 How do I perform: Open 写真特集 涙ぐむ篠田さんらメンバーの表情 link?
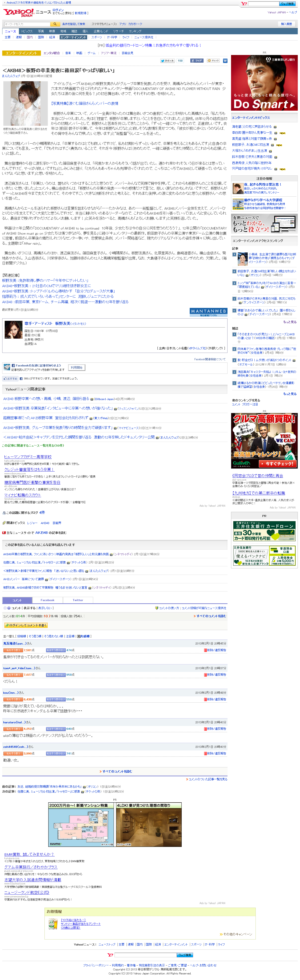[85, 103]
